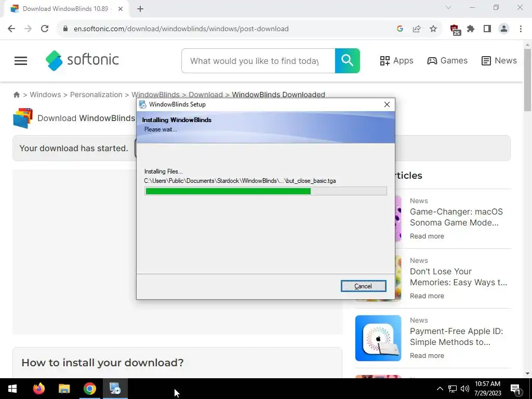Click the Cancel button in WindowBlinds Setup
532x399 pixels.
click(x=363, y=286)
